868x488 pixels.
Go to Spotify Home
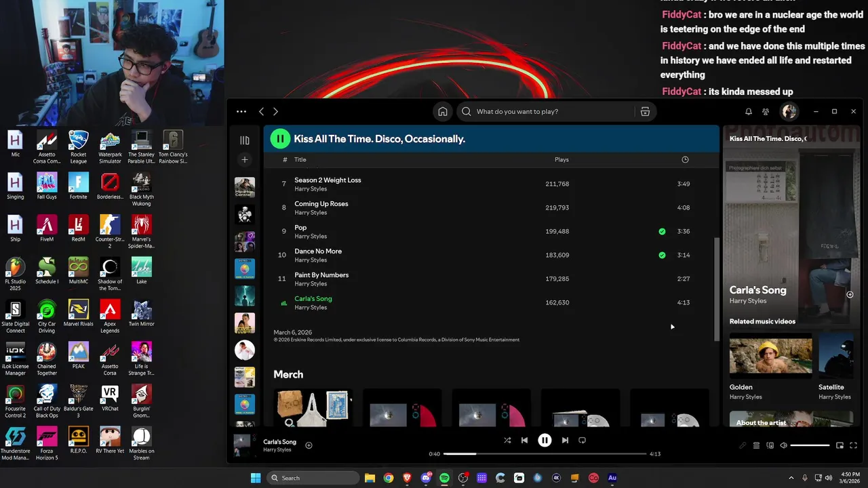[443, 111]
